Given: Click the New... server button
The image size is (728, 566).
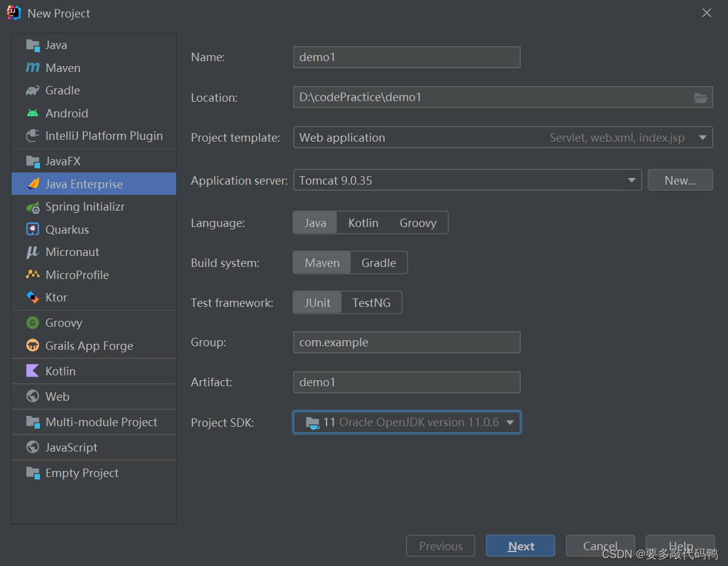Looking at the screenshot, I should 680,180.
